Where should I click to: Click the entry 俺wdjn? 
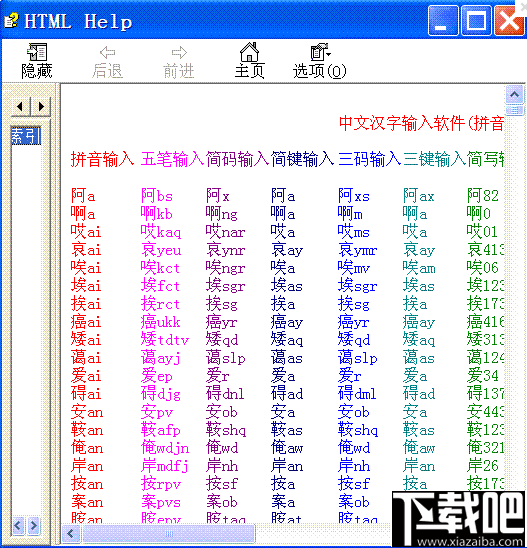point(165,448)
